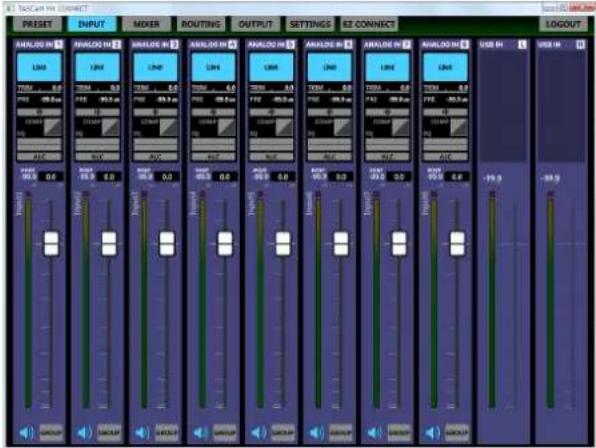Image resolution: width=596 pixels, height=448 pixels.
Task: Click the LOGOUT button
Action: (x=563, y=24)
